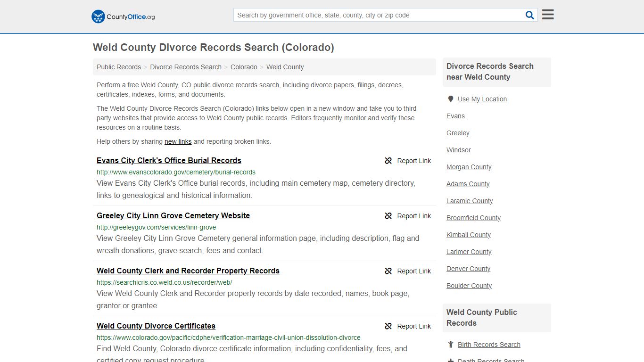Image resolution: width=644 pixels, height=362 pixels.
Task: Navigate to Colorado breadcrumb
Action: pyautogui.click(x=244, y=67)
